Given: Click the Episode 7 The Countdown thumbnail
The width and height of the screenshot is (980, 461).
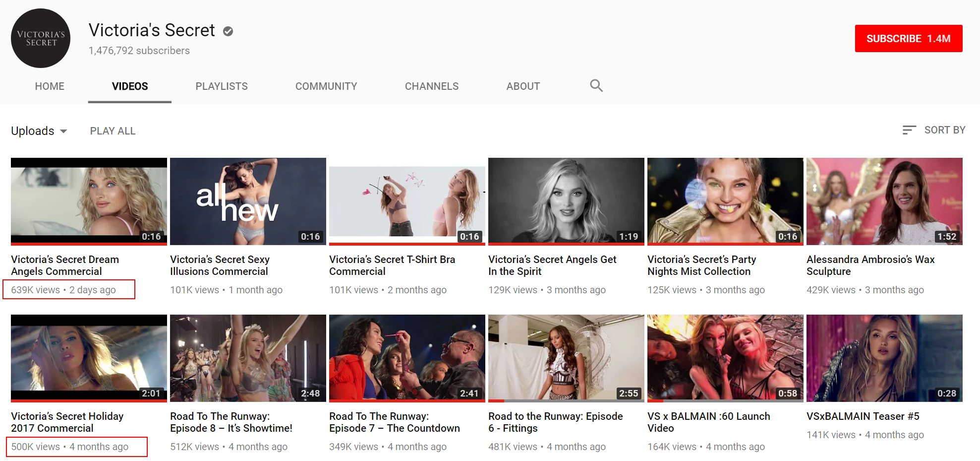Looking at the screenshot, I should click(x=407, y=358).
